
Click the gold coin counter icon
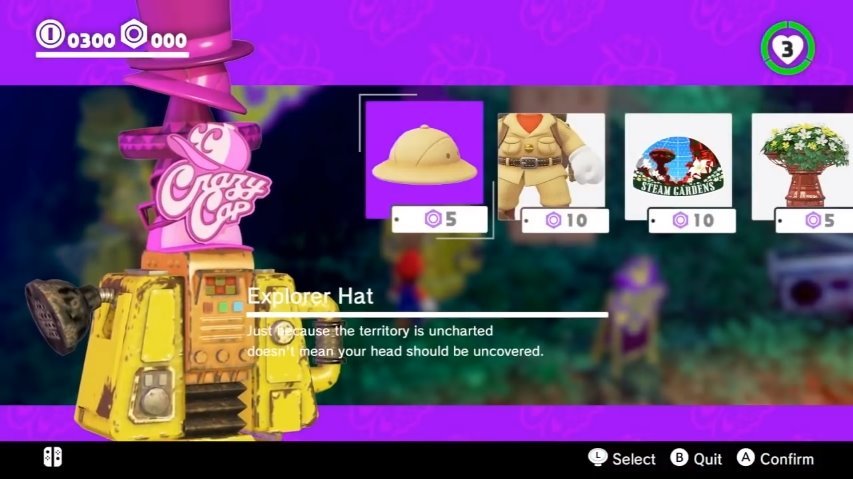point(50,34)
